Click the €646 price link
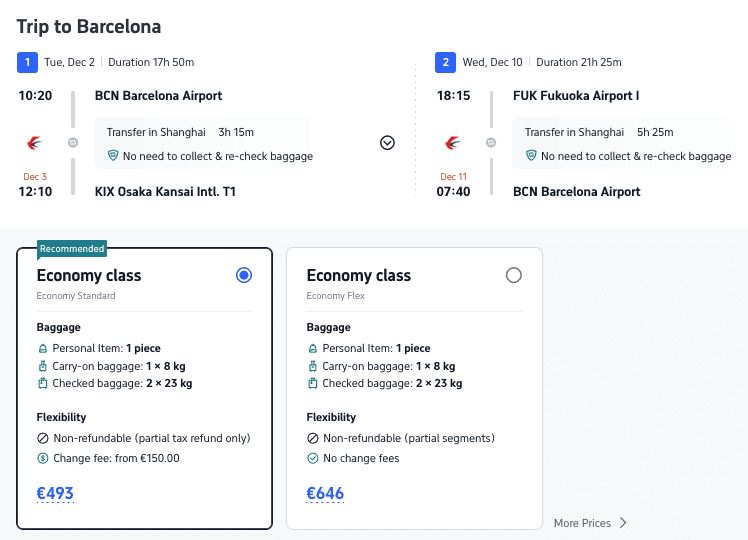The width and height of the screenshot is (748, 540). tap(325, 493)
